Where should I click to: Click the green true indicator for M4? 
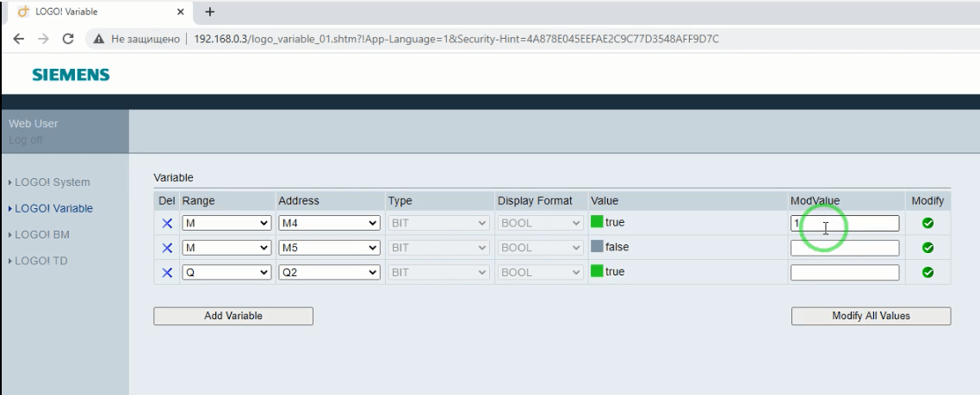tap(597, 222)
